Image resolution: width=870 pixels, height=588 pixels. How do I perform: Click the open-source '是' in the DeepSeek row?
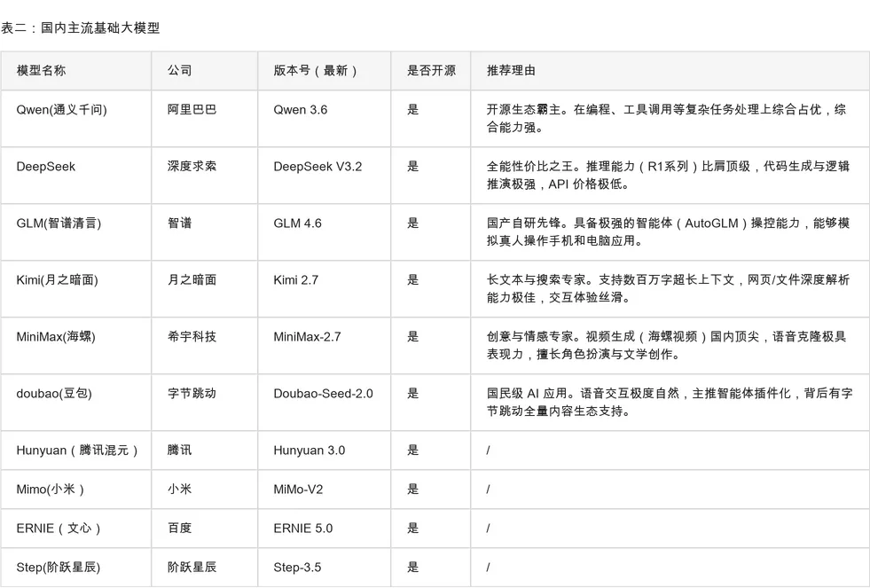[x=412, y=166]
